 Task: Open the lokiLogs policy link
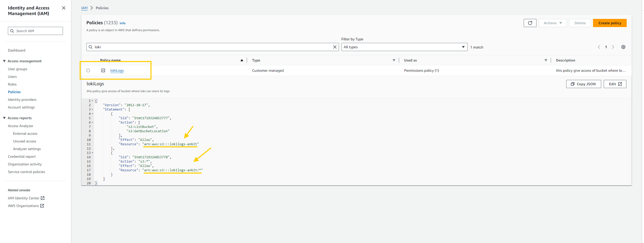[x=117, y=70]
